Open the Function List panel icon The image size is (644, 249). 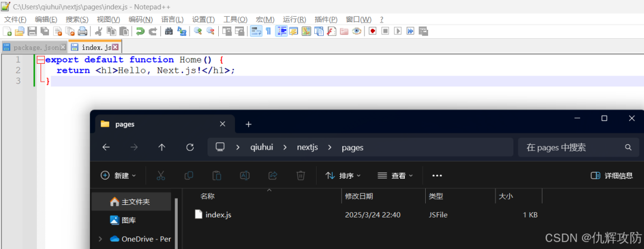click(332, 31)
